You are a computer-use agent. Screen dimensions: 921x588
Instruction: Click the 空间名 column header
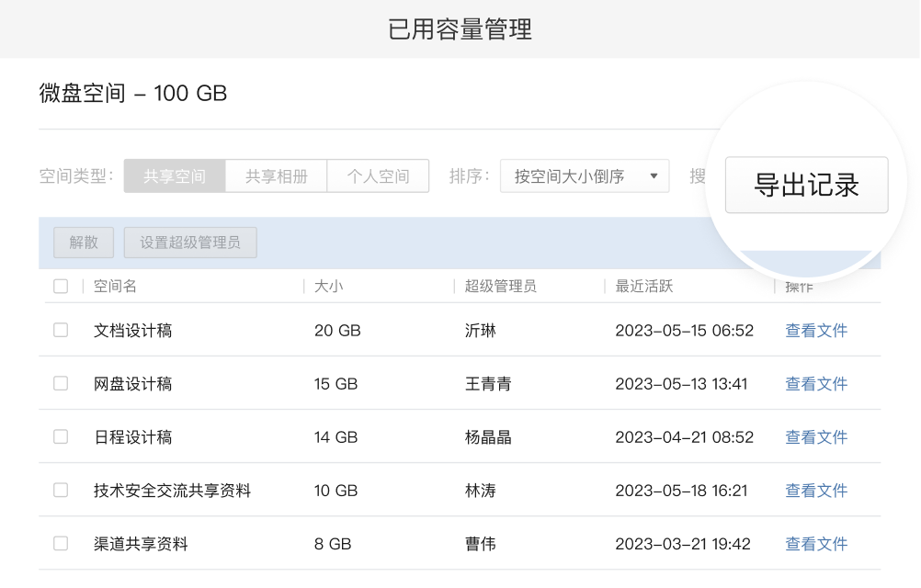click(115, 287)
